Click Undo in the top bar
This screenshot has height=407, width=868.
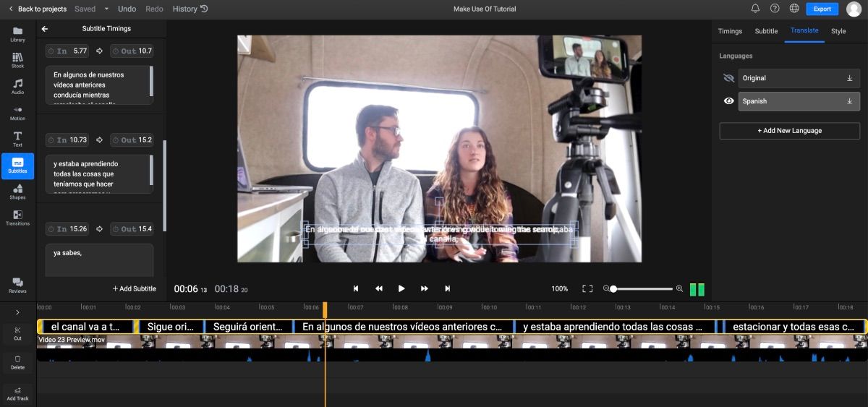tap(127, 9)
